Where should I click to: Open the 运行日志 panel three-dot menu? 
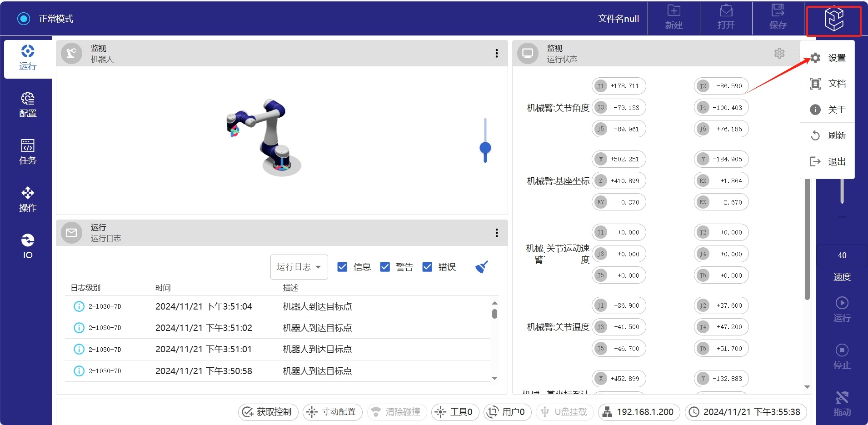click(x=497, y=233)
